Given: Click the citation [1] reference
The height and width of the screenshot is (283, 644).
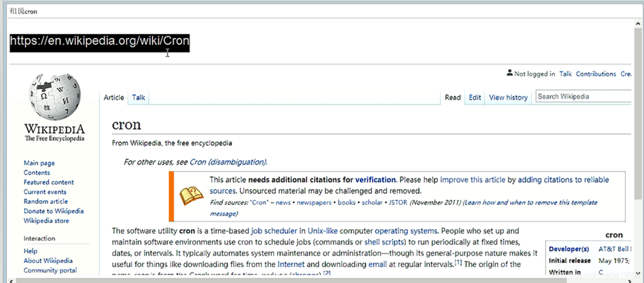Looking at the screenshot, I should (x=458, y=263).
